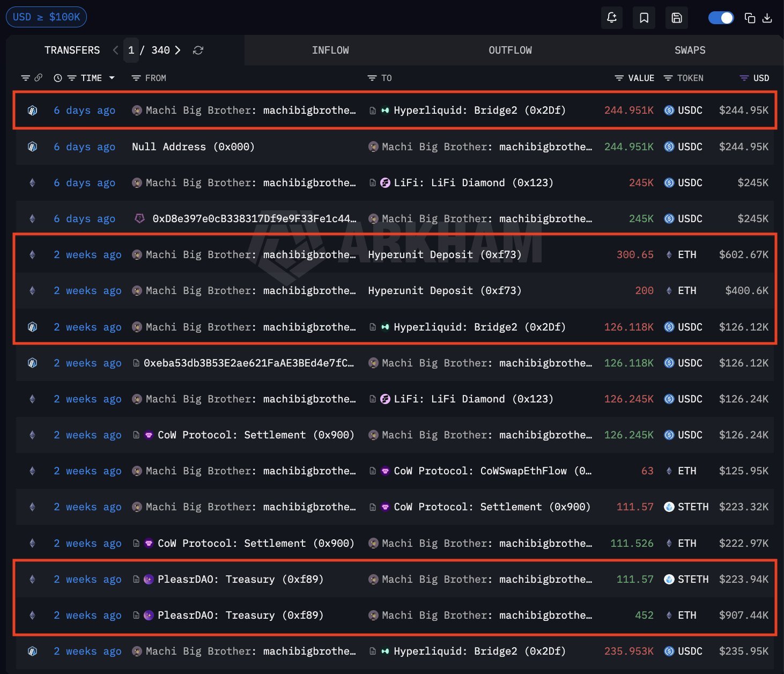The image size is (784, 674).
Task: Click the link chain filter icon
Action: click(x=39, y=78)
